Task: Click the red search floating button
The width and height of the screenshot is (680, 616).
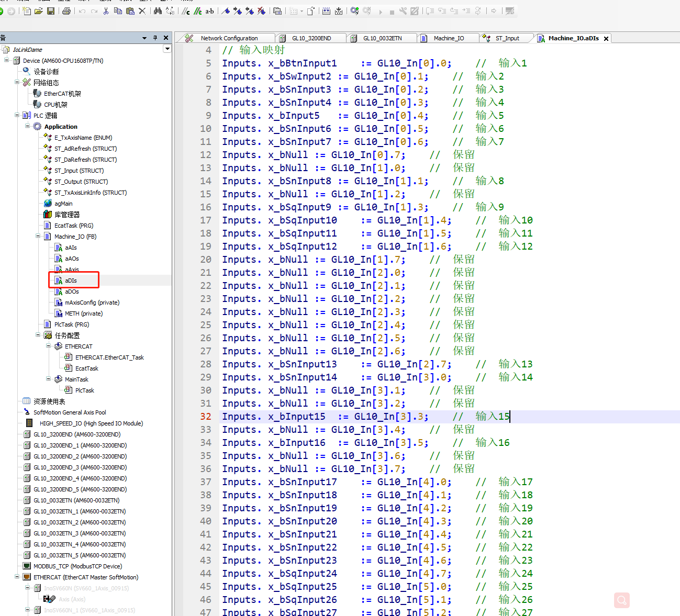Action: pyautogui.click(x=622, y=600)
